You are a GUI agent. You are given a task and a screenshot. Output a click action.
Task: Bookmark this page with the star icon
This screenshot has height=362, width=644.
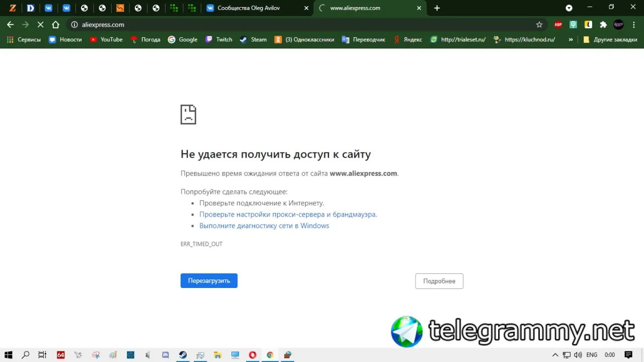(x=539, y=24)
